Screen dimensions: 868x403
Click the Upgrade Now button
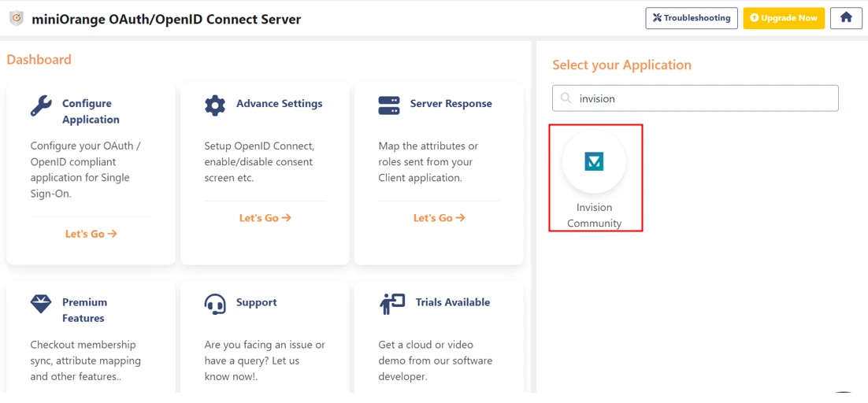(784, 18)
